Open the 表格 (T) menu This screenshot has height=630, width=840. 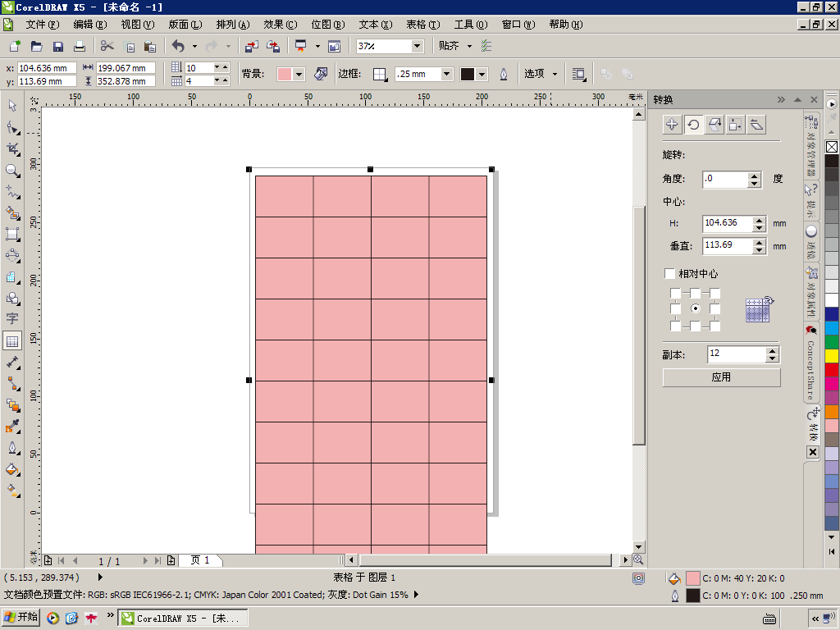point(423,25)
